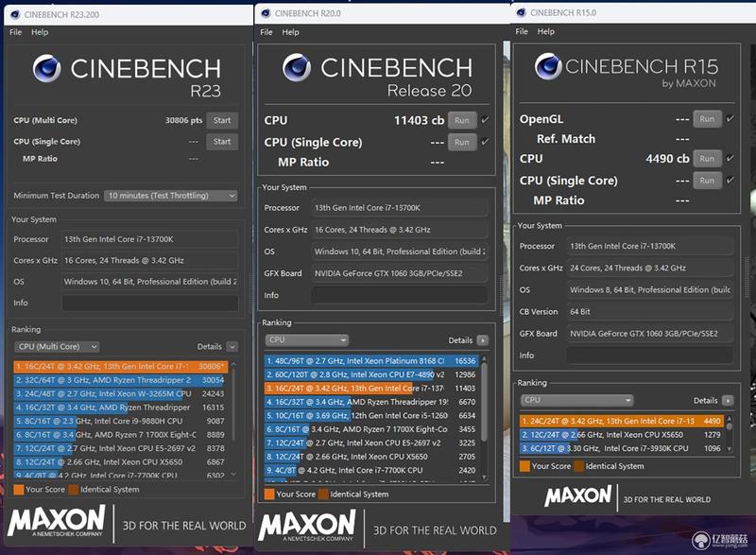Viewport: 756px width, 555px height.
Task: Click the orange Your Score swatch in R15
Action: pyautogui.click(x=524, y=466)
